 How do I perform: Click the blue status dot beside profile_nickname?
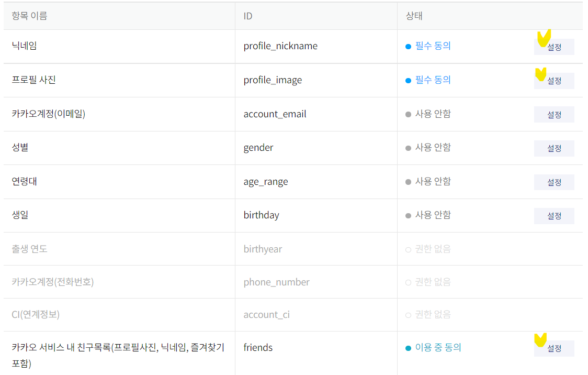pos(408,46)
